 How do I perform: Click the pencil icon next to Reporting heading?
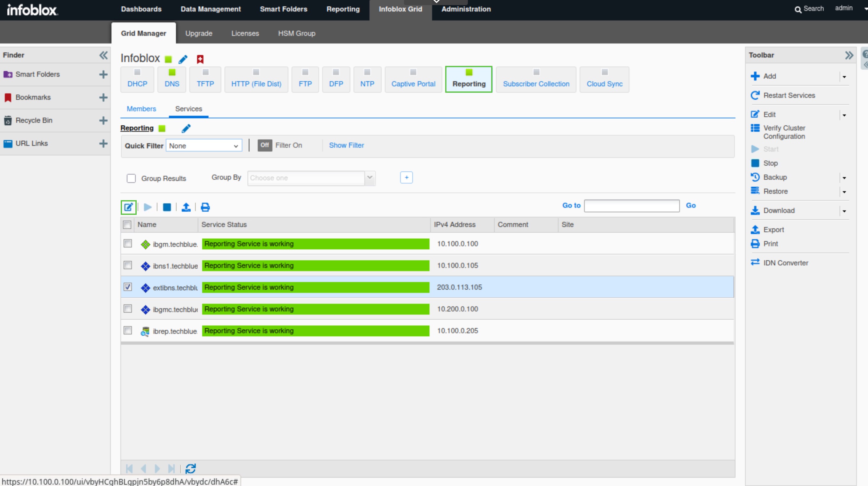point(186,129)
